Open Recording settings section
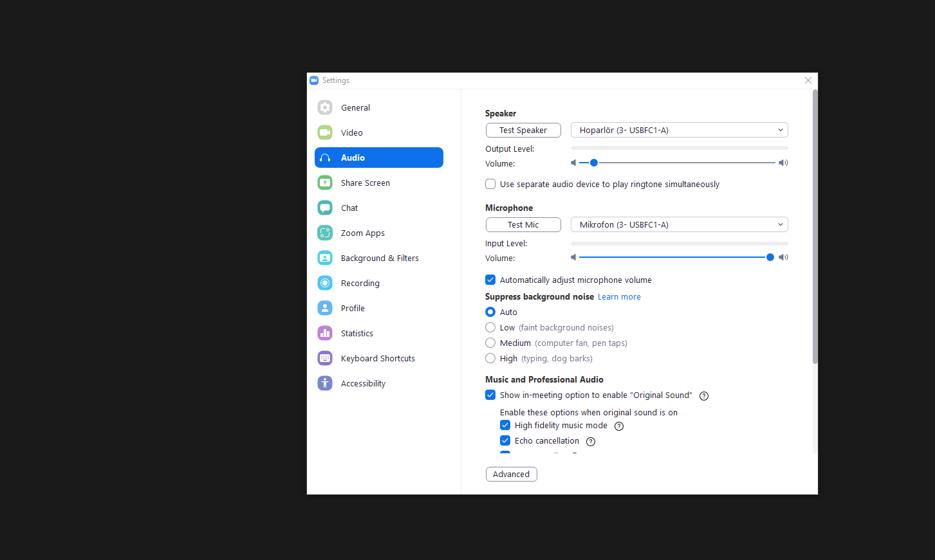935x560 pixels. coord(379,283)
